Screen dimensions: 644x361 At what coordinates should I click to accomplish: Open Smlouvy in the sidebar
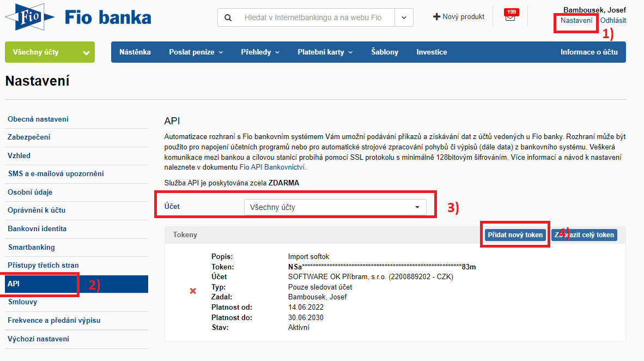(22, 302)
